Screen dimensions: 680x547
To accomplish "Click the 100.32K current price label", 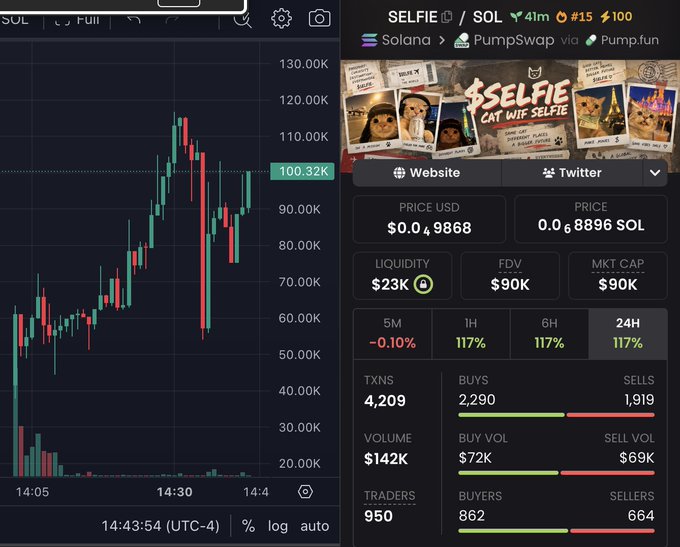I will click(302, 171).
